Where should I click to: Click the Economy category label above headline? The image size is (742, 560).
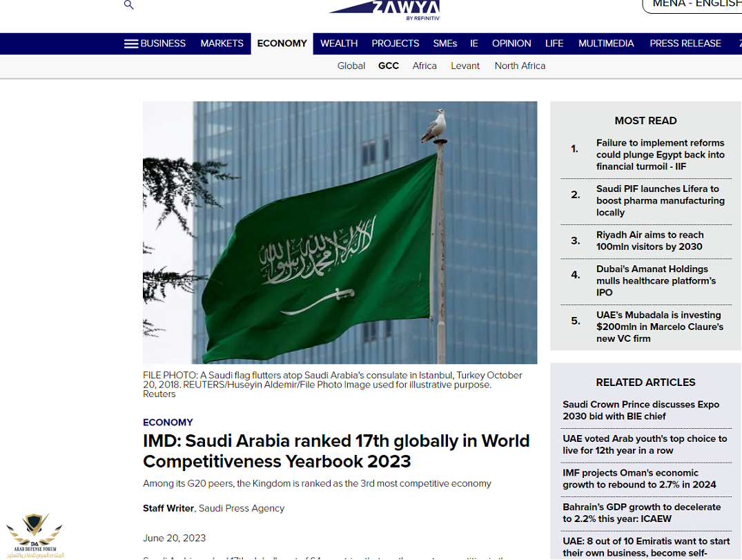(168, 423)
